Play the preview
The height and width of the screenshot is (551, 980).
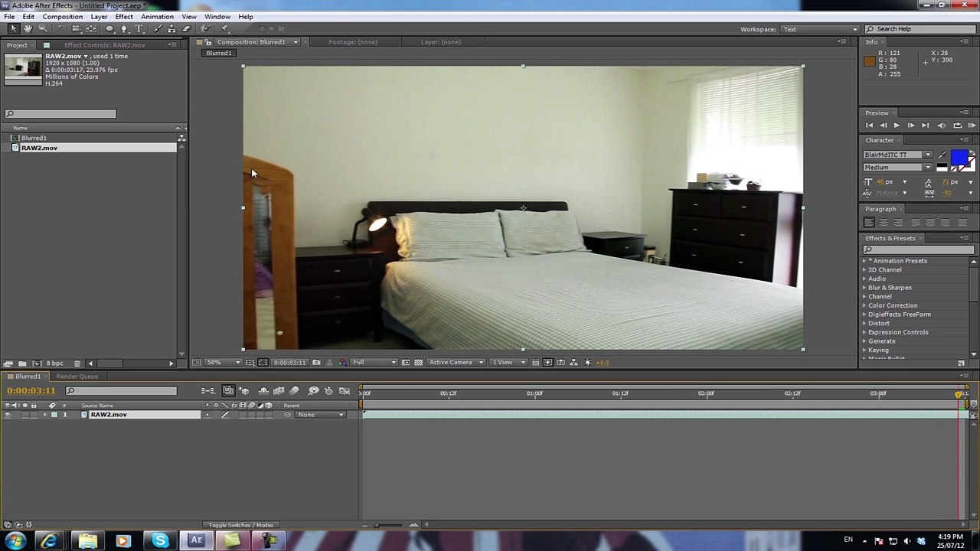pyautogui.click(x=897, y=126)
